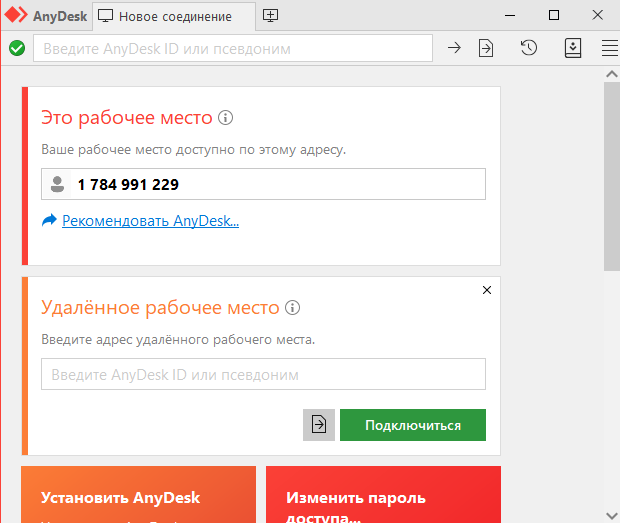Screen dimensions: 620x523
Task: Select the ID number 1 784 991 229
Action: (x=128, y=185)
